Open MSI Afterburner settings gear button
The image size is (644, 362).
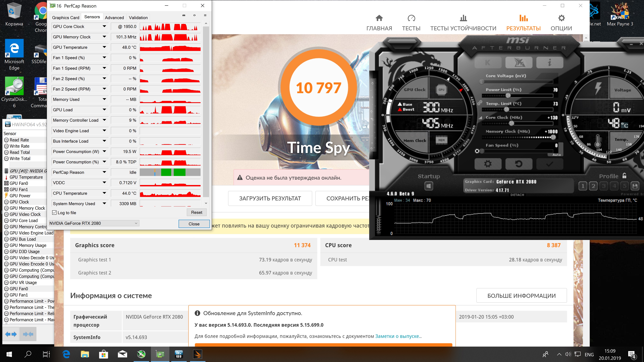coord(488,164)
